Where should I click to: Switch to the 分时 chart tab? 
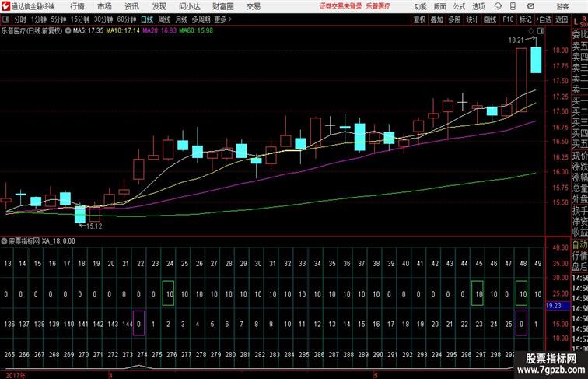tap(20, 19)
